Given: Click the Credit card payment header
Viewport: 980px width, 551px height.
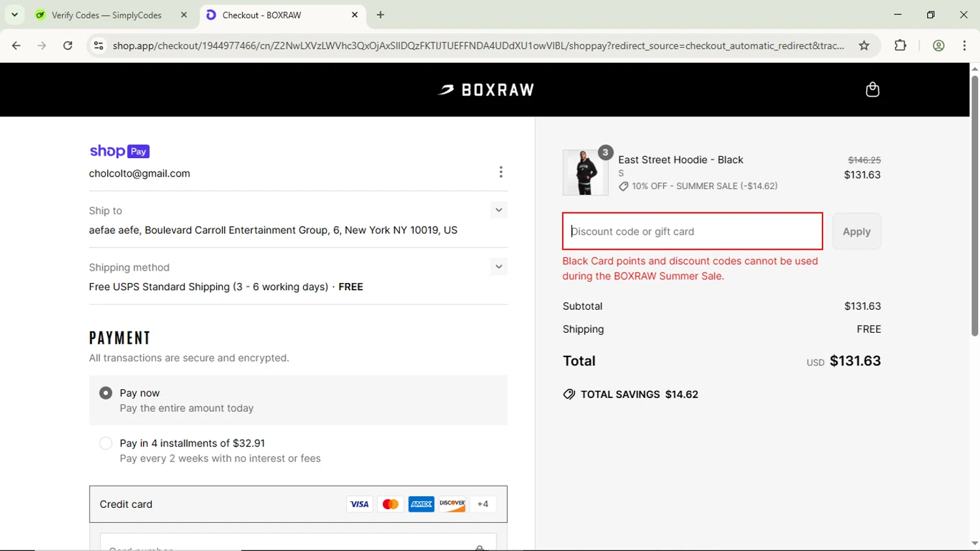Looking at the screenshot, I should 298,504.
